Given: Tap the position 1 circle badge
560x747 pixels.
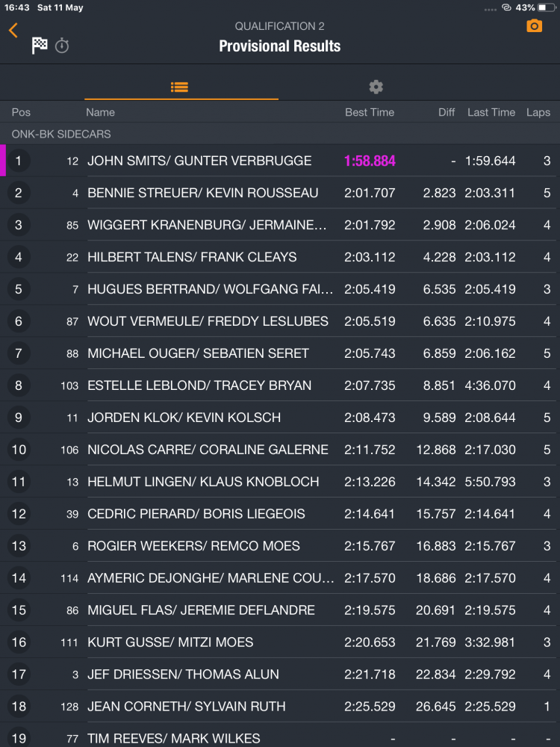Looking at the screenshot, I should [19, 161].
